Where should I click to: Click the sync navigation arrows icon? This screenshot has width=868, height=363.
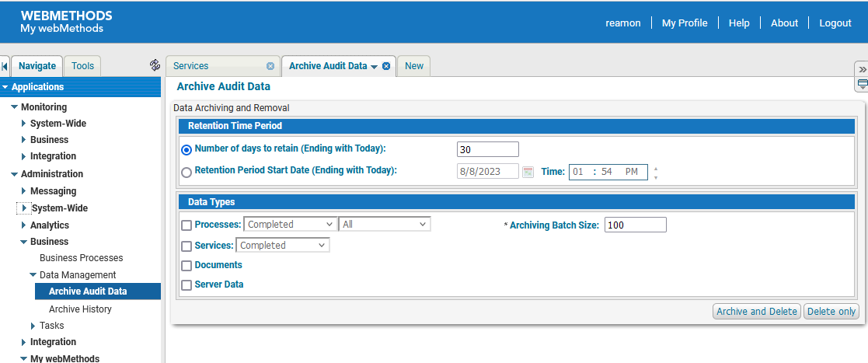click(x=155, y=65)
